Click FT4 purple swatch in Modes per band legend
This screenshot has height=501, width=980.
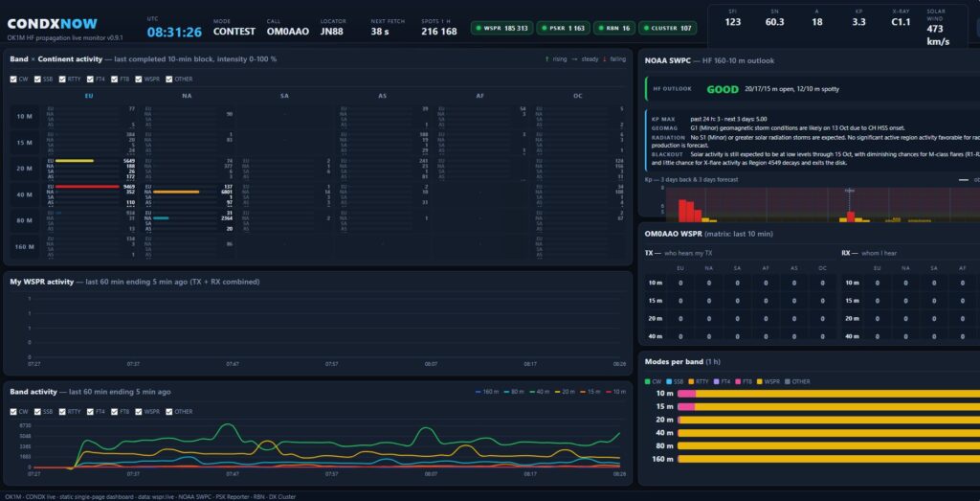[716, 381]
